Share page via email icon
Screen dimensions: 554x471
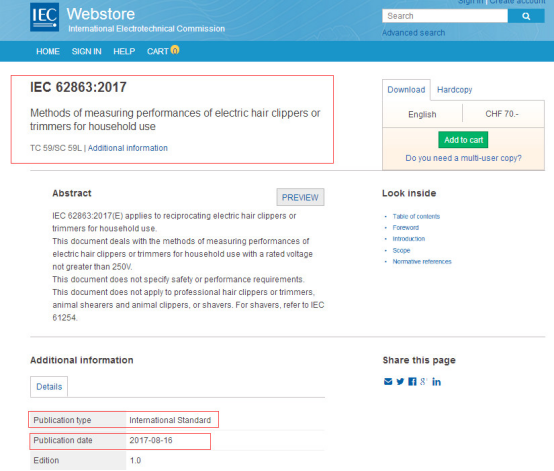(x=388, y=382)
